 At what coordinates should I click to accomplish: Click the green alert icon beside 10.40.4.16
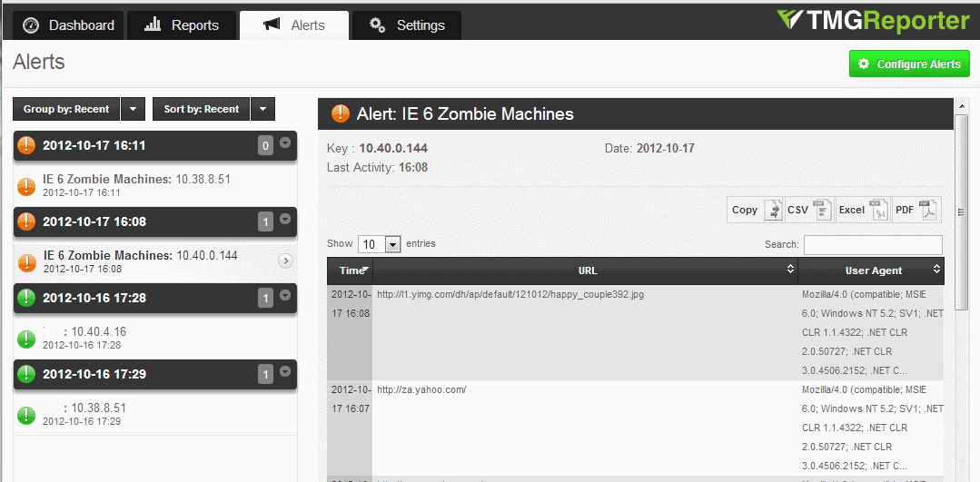(26, 339)
